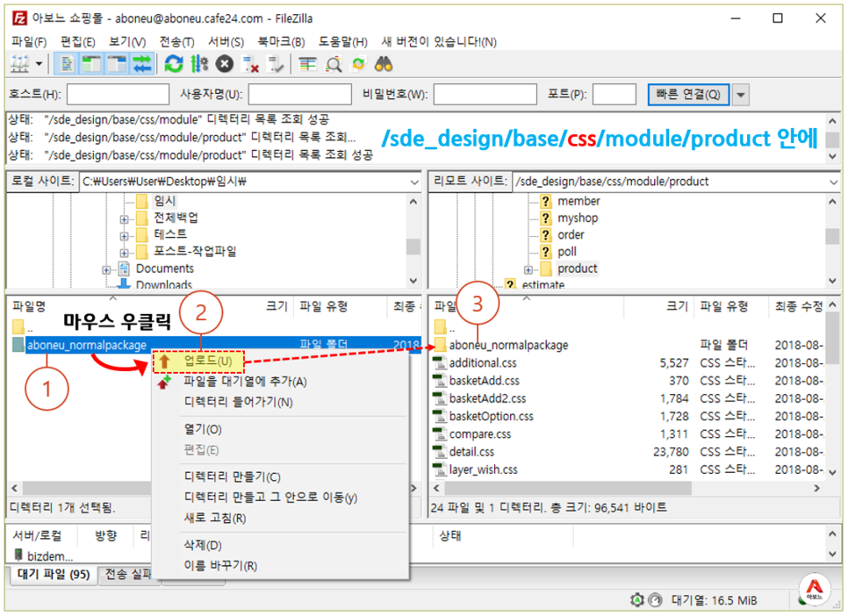The width and height of the screenshot is (848, 616).
Task: Select the member remote folder
Action: tap(579, 201)
